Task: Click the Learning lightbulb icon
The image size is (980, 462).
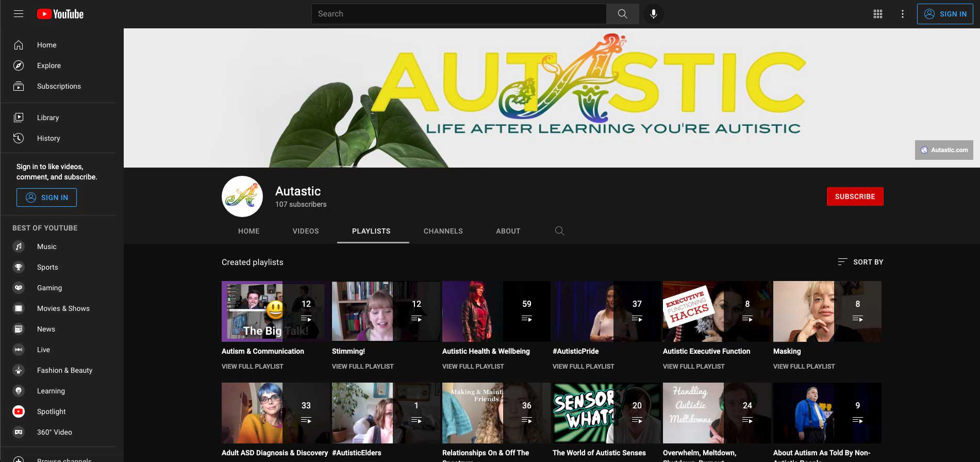Action: click(19, 391)
